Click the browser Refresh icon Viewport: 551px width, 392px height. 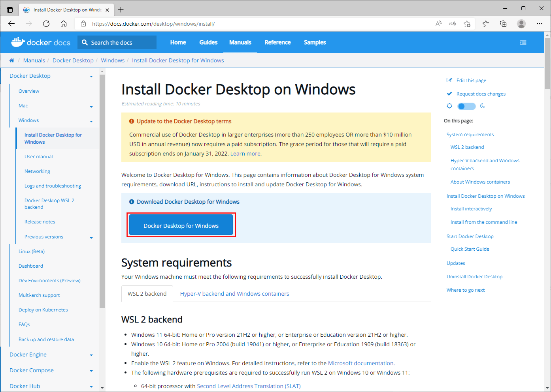coord(46,24)
